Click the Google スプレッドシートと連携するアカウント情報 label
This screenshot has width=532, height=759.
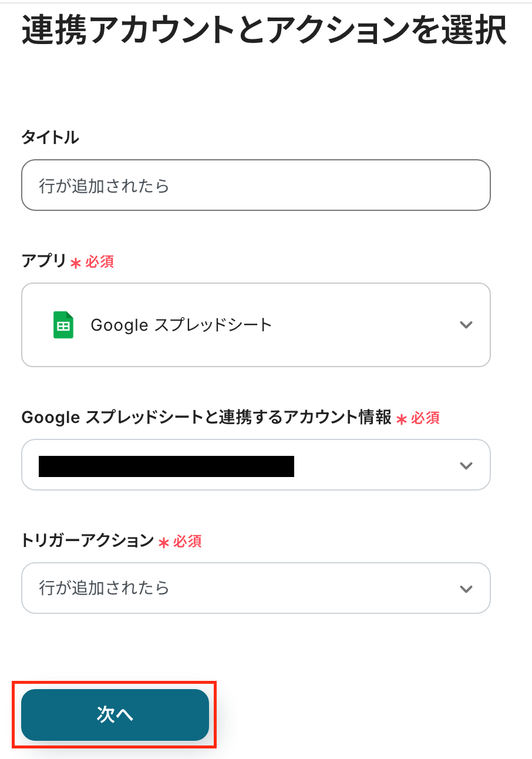206,418
